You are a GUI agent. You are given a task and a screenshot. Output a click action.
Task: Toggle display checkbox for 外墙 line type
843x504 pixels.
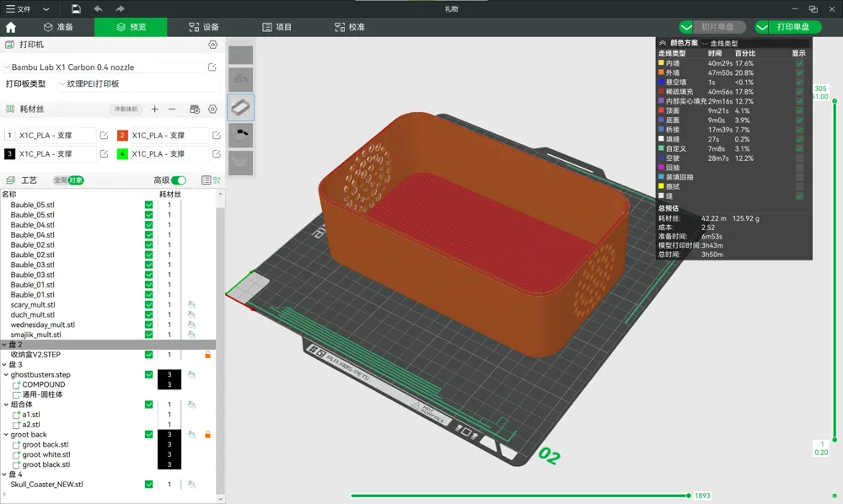[799, 72]
